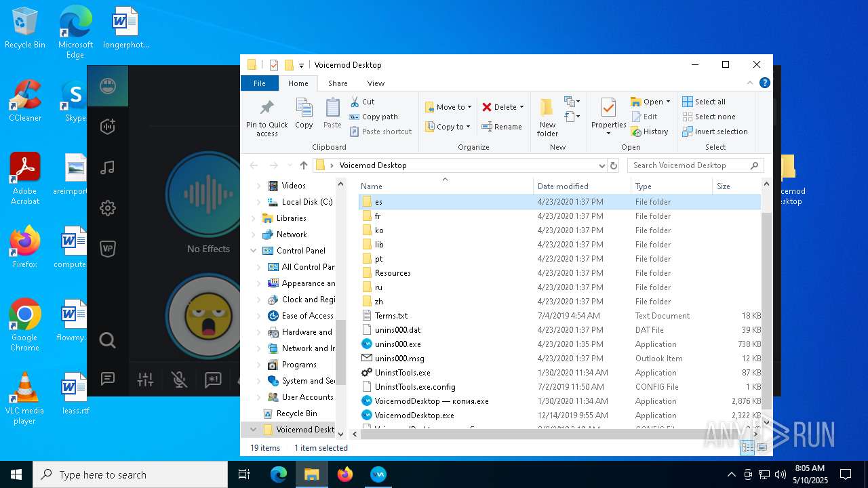This screenshot has height=488, width=868.
Task: Create a New folder from ribbon
Action: [x=547, y=117]
